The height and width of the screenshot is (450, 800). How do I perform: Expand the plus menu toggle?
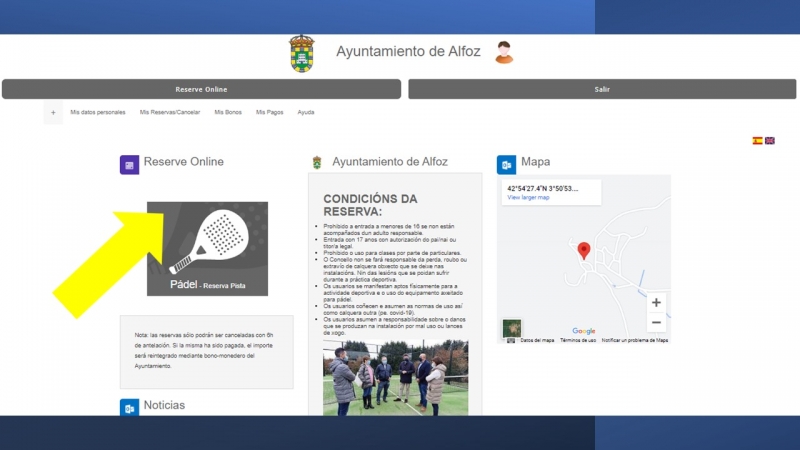point(53,112)
